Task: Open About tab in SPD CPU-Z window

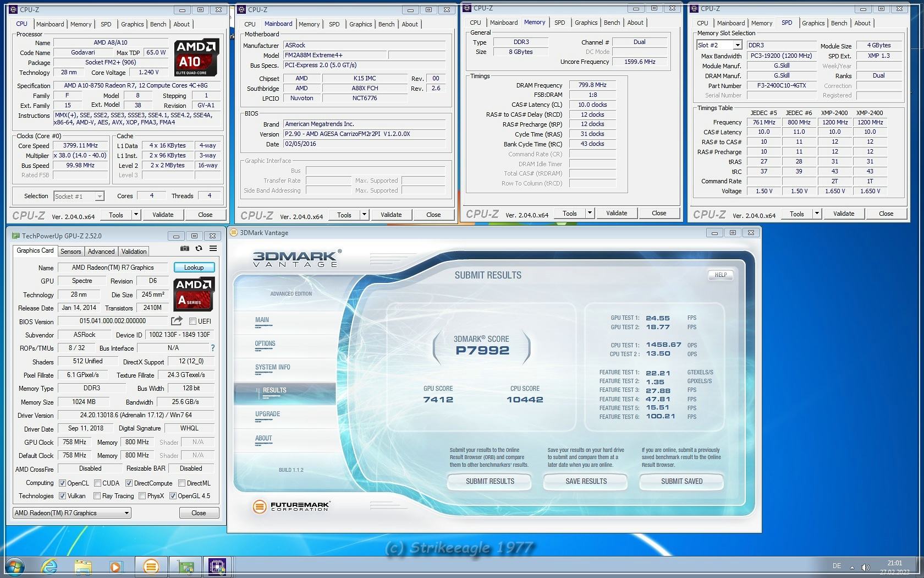Action: (862, 23)
